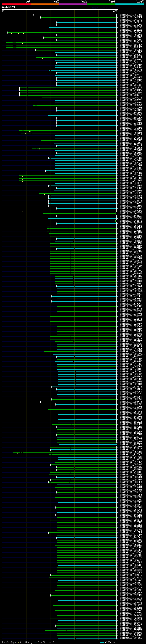Viewport: 146px width, 644px height.
Task: Click the purple ~60% identity legend segment
Action: click(x=73, y=4)
